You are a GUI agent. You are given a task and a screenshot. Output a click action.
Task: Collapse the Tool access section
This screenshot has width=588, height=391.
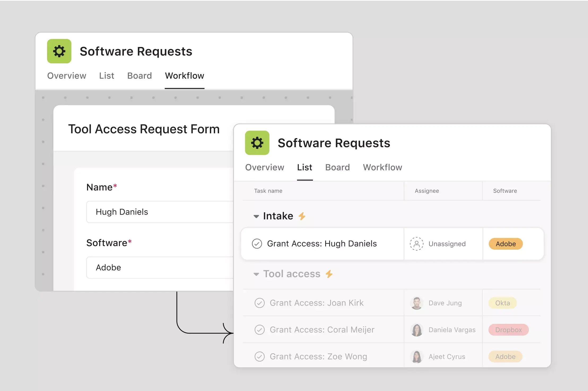pyautogui.click(x=256, y=273)
